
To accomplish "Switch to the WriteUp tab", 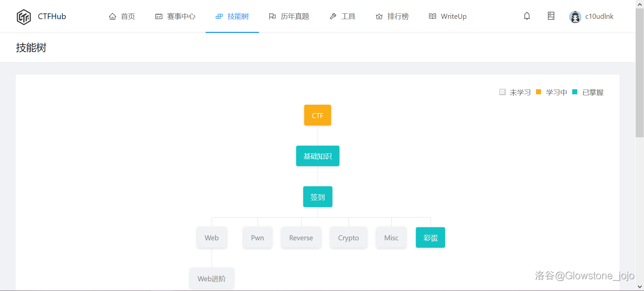I will 448,16.
